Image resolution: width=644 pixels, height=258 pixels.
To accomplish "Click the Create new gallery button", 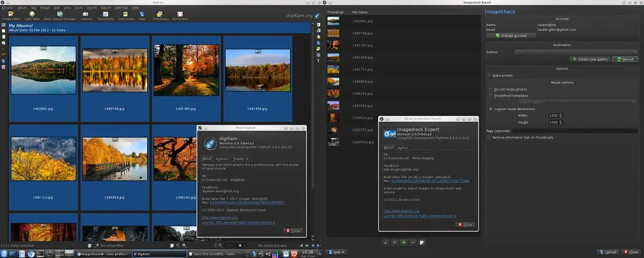I will pos(591,59).
